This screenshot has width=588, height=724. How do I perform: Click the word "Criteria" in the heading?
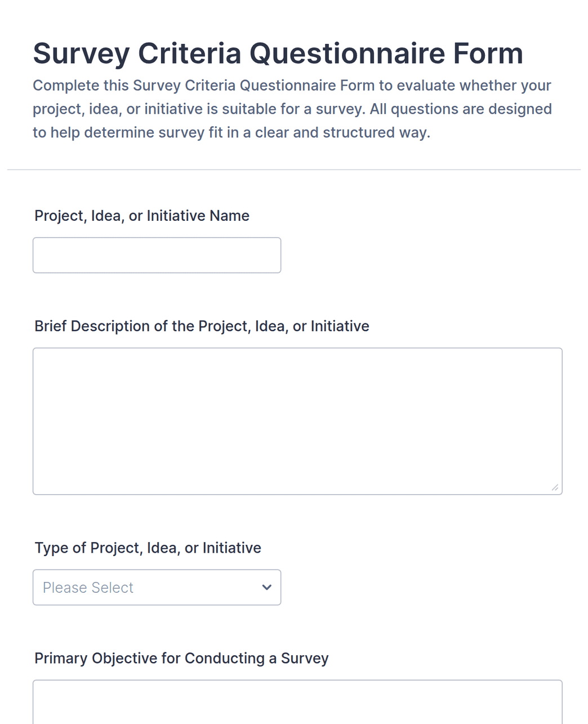coord(189,54)
